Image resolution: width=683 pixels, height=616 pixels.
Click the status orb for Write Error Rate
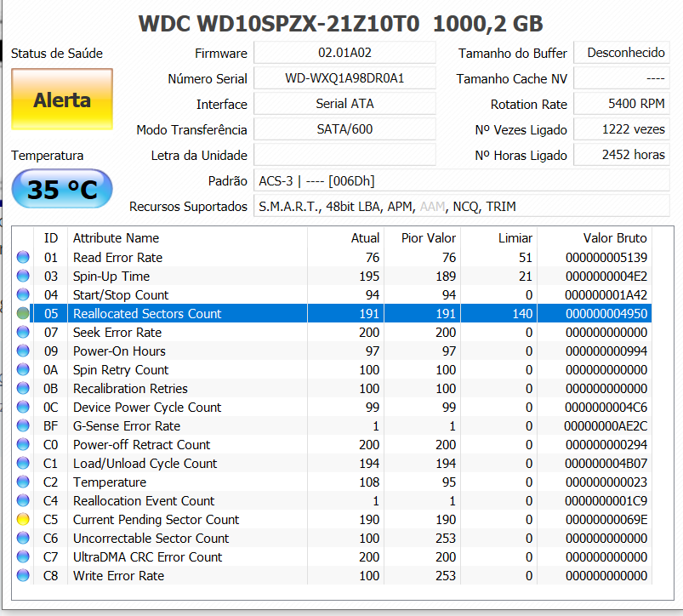coord(23,575)
